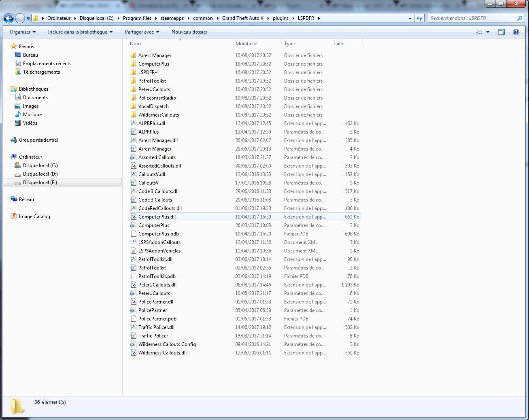Viewport: 529px width, 420px height.
Task: Click the PeterUCallouts folder icon
Action: click(x=134, y=89)
